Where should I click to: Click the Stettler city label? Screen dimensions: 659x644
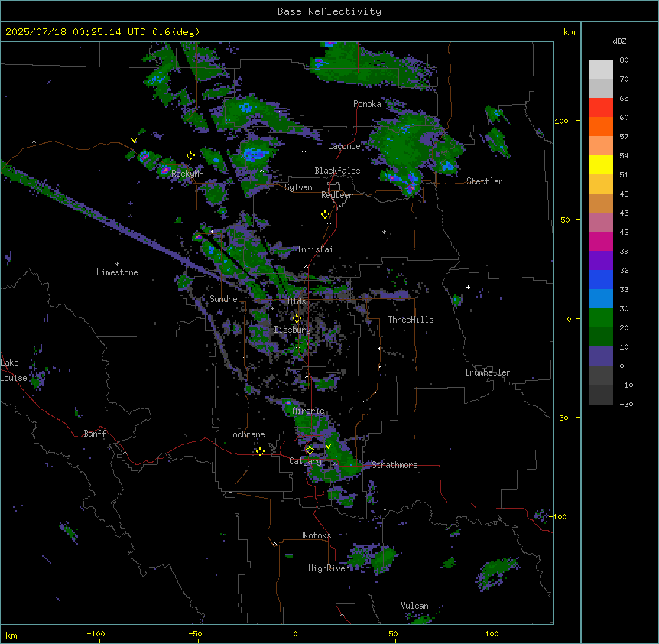485,181
